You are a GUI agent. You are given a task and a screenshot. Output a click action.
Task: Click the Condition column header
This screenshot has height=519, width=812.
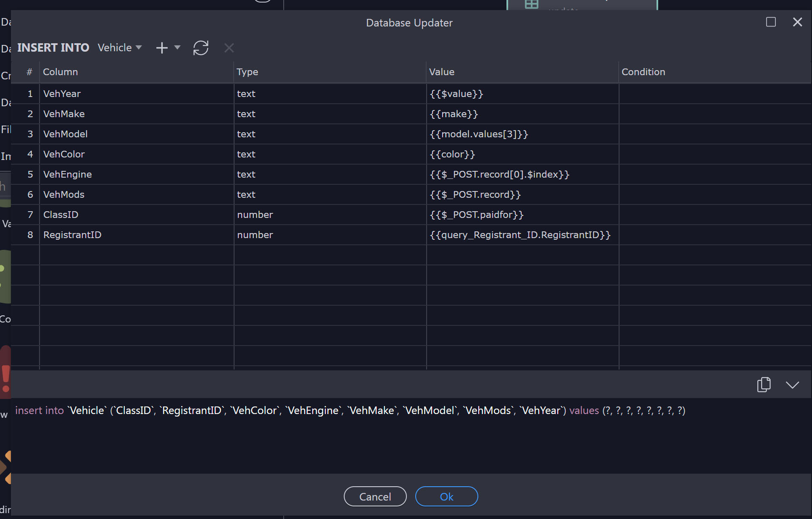point(715,72)
